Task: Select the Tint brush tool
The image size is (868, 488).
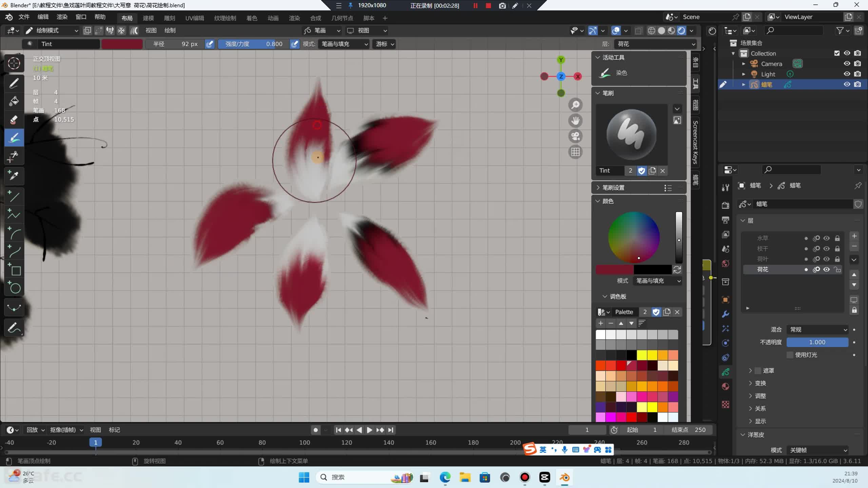Action: coord(14,138)
